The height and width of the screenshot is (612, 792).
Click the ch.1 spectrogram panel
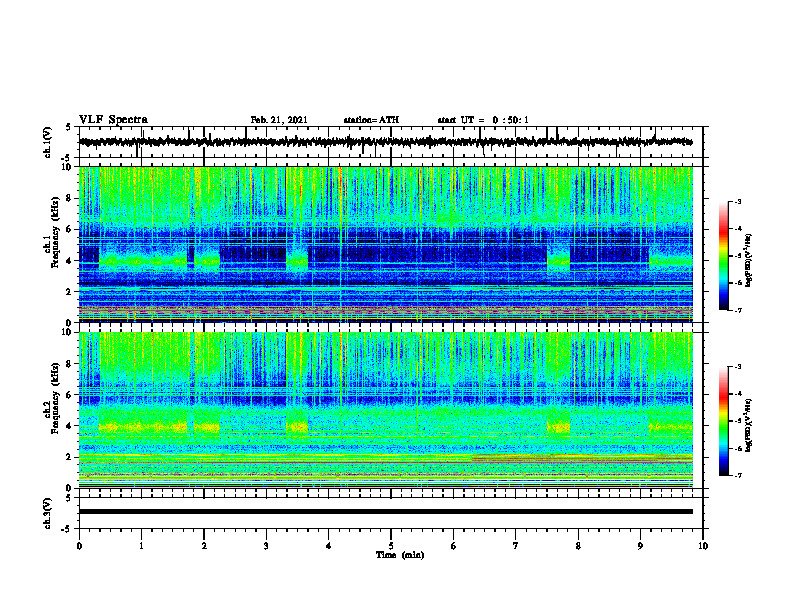point(385,244)
